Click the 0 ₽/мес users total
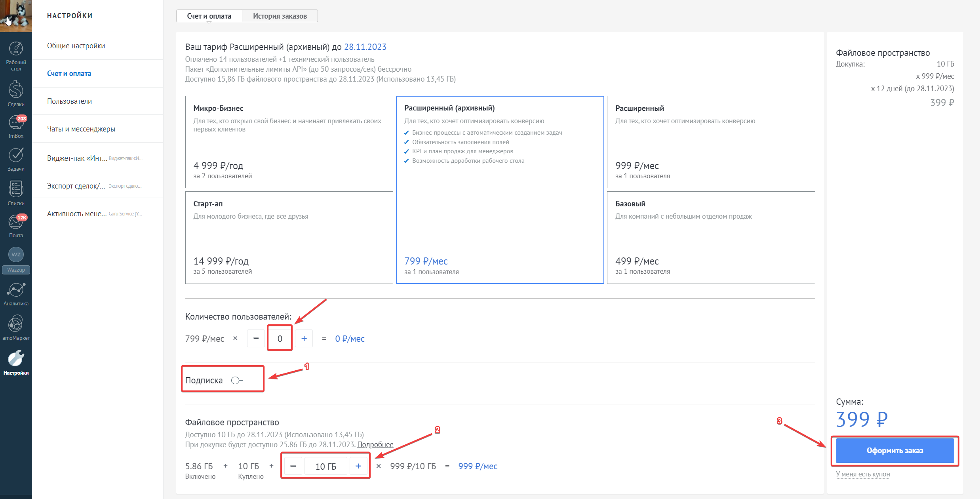The width and height of the screenshot is (980, 499). point(350,339)
